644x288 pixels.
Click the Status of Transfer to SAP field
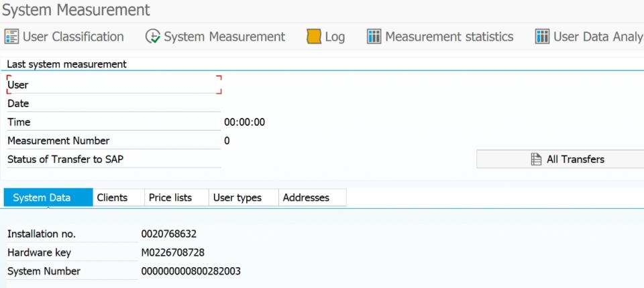coord(113,159)
